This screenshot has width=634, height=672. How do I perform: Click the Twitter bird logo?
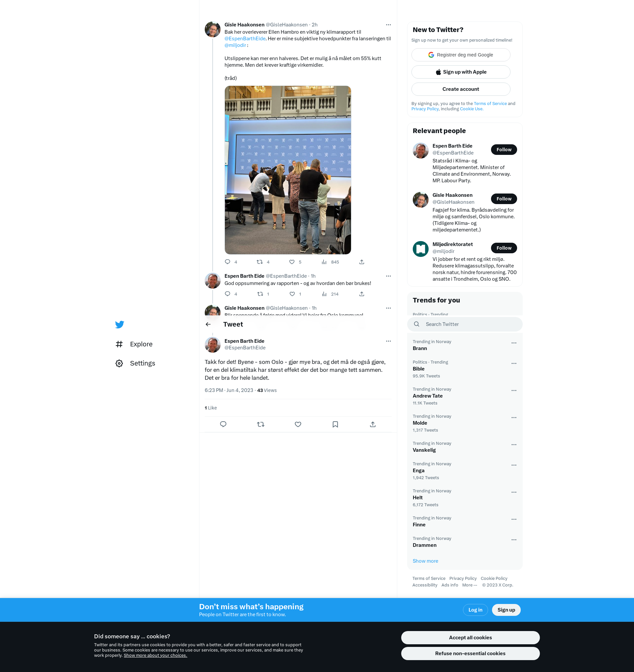click(120, 325)
